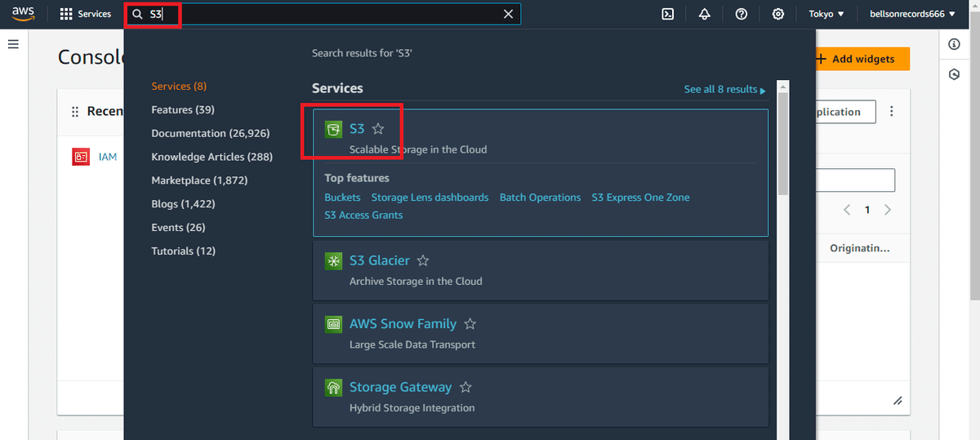
Task: Open the Buckets feature link
Action: [342, 198]
